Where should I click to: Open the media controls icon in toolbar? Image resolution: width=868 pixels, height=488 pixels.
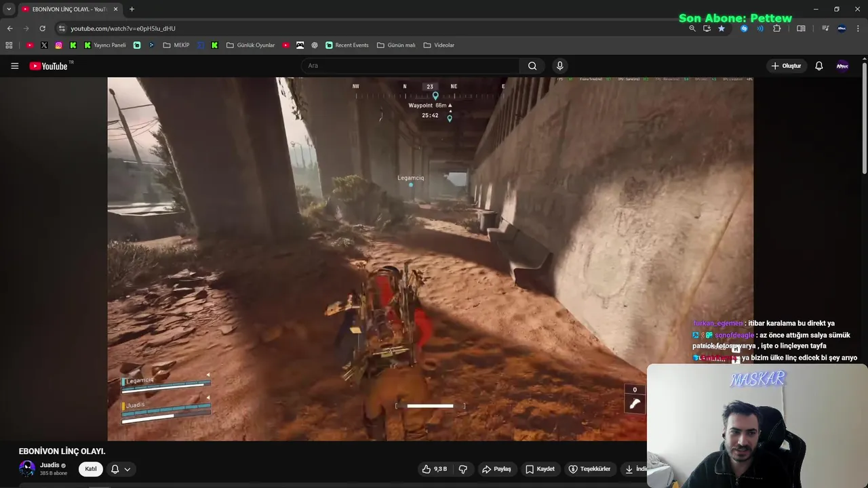825,28
